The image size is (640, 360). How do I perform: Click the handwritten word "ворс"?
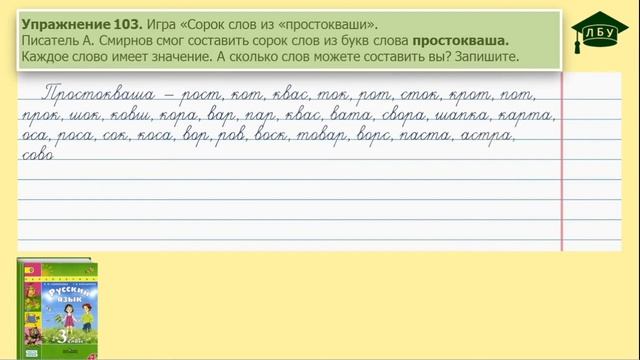(374, 137)
